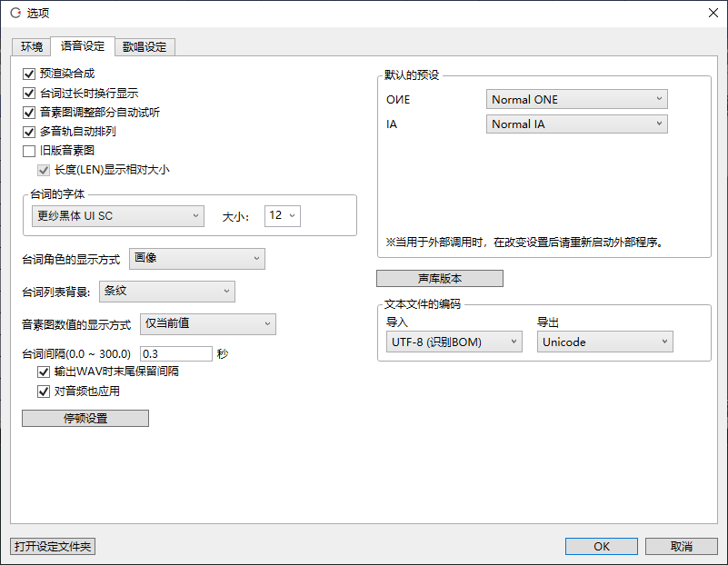Screen dimensions: 728x565
Task: Switch to the 歌唱设定 tab
Action: 145,47
